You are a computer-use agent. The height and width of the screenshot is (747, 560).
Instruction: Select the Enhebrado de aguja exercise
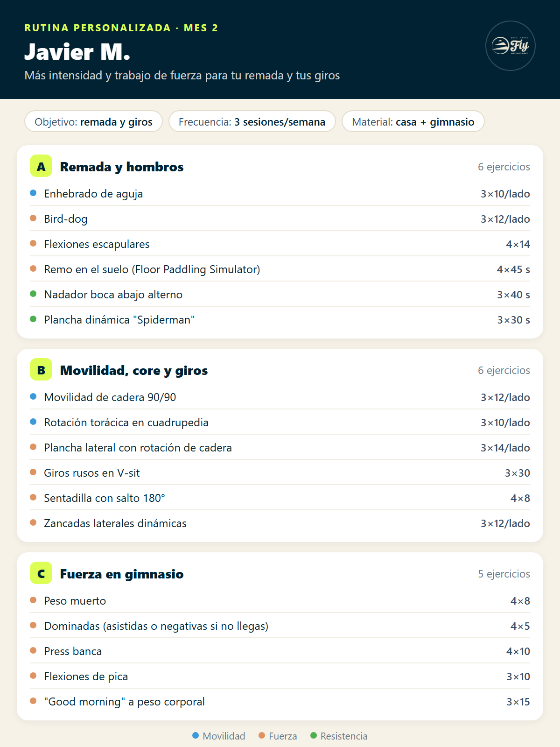point(280,193)
